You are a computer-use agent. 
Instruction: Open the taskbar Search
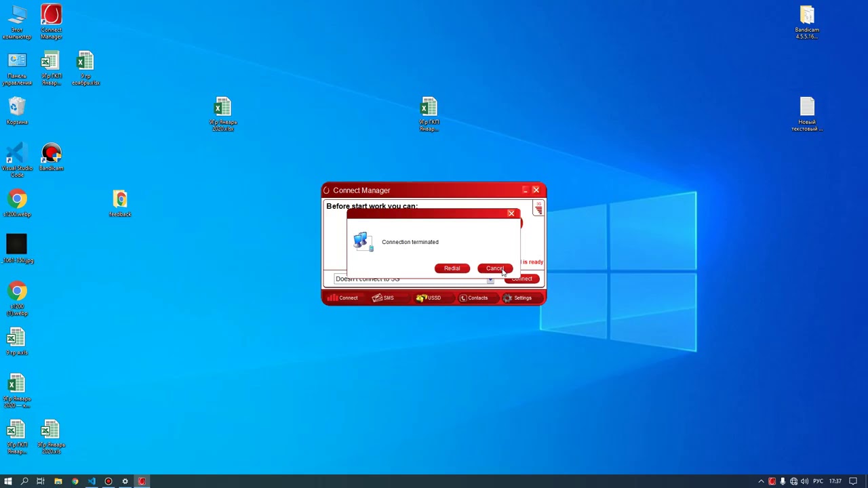(24, 481)
